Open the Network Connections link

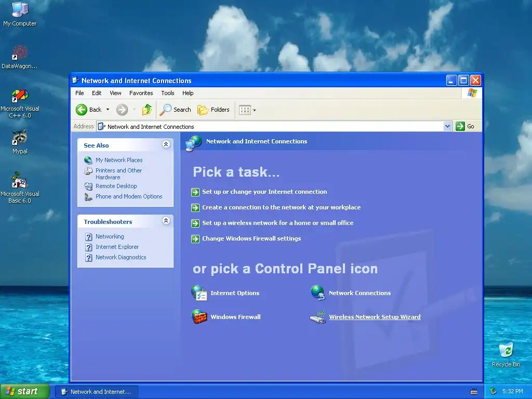(360, 293)
